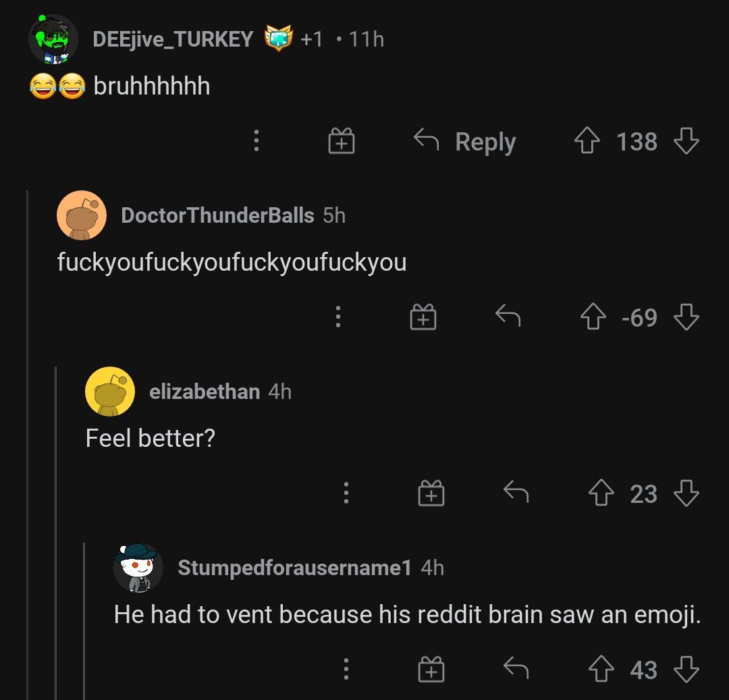
Task: Open the overflow menu on Stumpedforausername1's comment
Action: [x=346, y=670]
